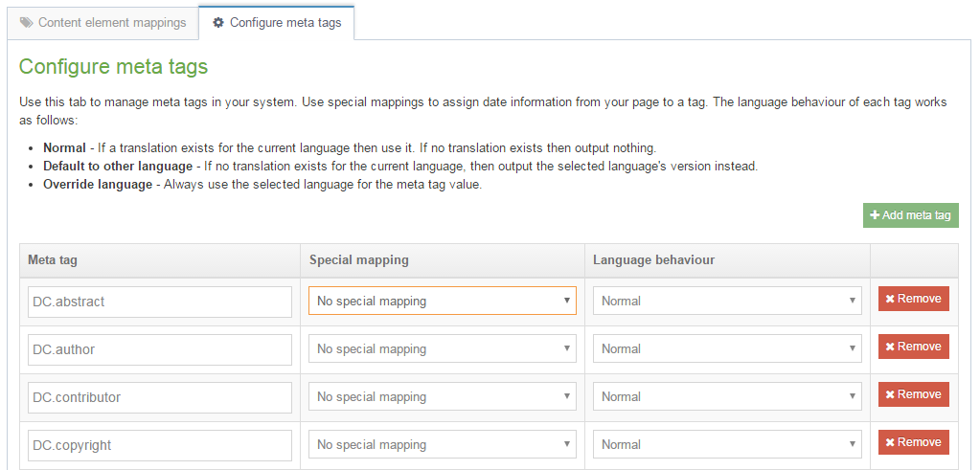Focus the DC.author meta tag field
This screenshot has width=980, height=470.
[x=159, y=349]
